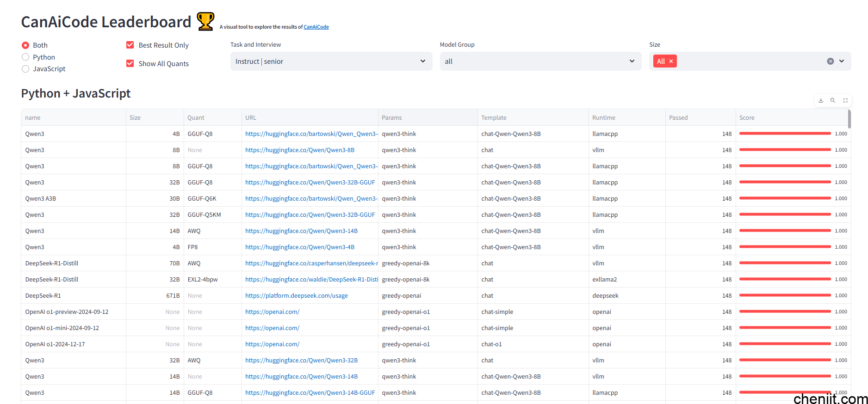Select the Python radio option
The height and width of the screenshot is (404, 868).
pos(25,57)
